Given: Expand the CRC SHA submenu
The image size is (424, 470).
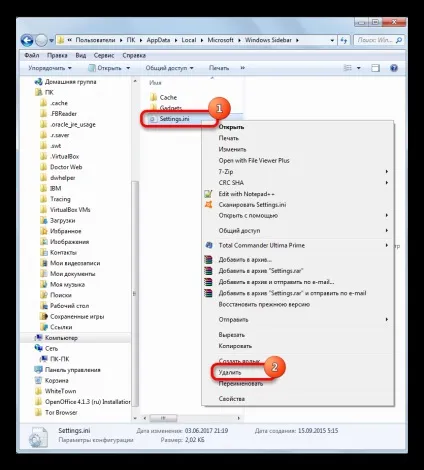Looking at the screenshot, I should 298,183.
